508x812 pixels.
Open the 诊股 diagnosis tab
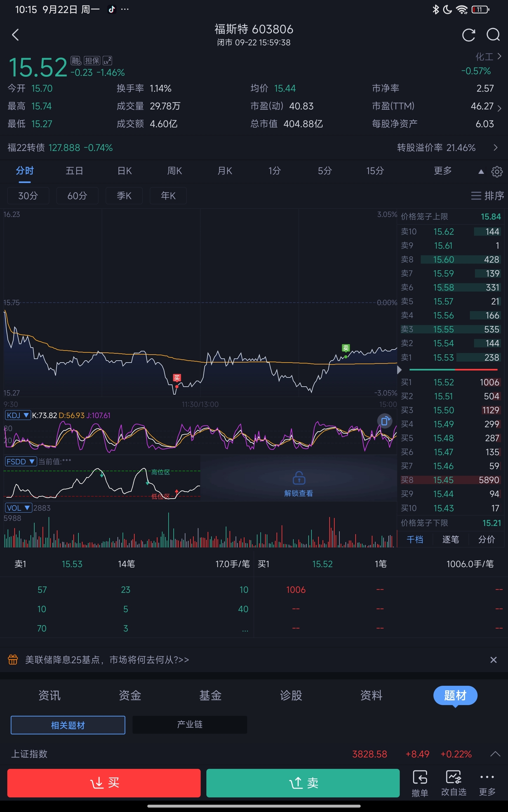pos(291,695)
